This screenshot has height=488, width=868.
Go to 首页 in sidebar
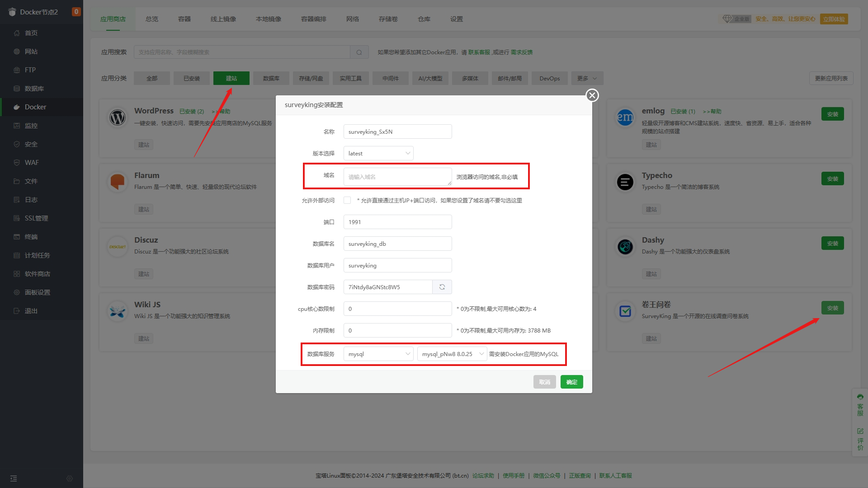coord(42,33)
